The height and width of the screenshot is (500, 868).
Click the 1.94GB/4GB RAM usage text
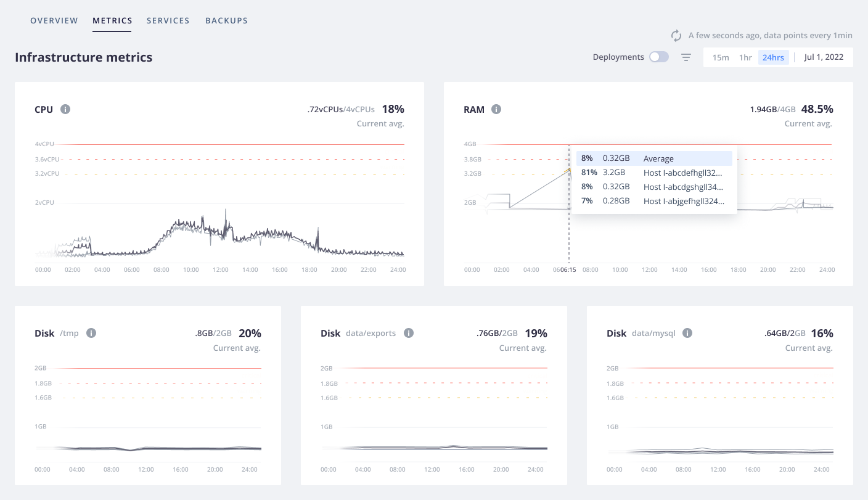tap(773, 109)
